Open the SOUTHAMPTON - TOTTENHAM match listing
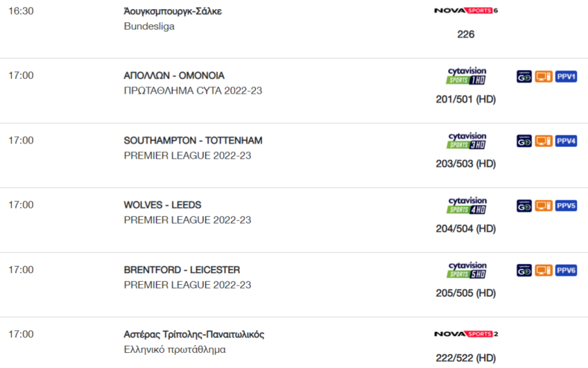 click(193, 141)
